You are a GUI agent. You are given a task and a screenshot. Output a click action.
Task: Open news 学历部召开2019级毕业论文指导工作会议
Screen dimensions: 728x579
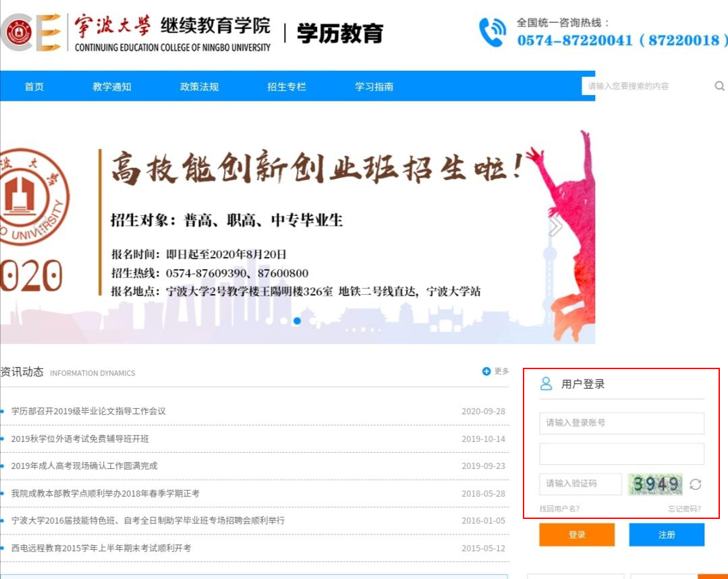(88, 412)
